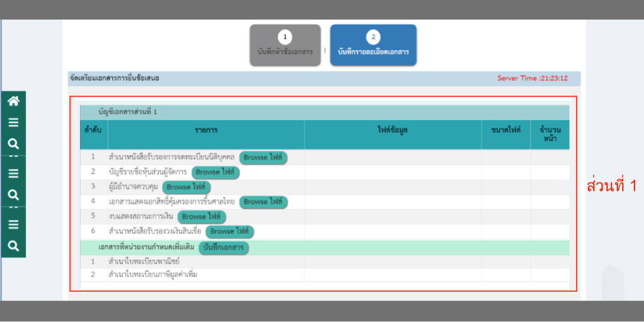Browse file for สำเนาหนังสือรับรองวงเงินสินเชื่อ
The image size is (644, 322).
(x=230, y=231)
